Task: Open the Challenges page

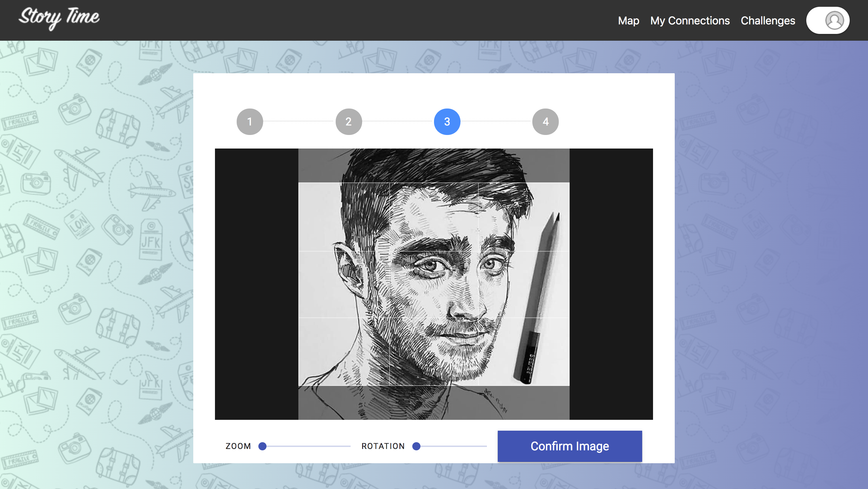Action: point(768,21)
